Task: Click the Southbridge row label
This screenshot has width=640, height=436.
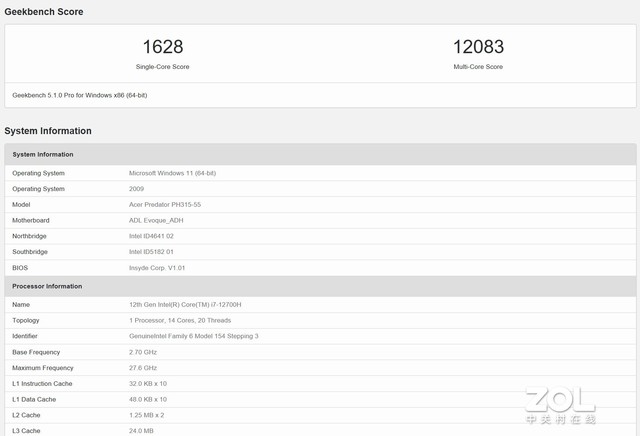Action: coord(30,252)
